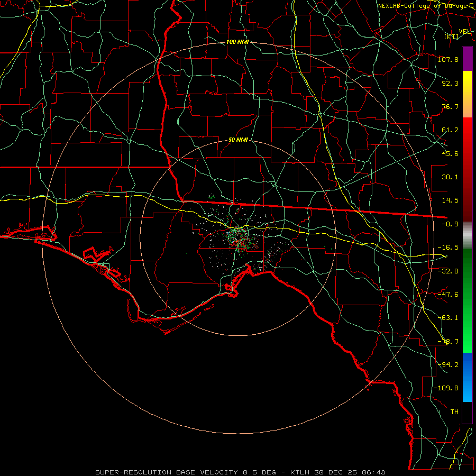The height and width of the screenshot is (476, 476).
Task: Select the -0.9 velocity scale value
Action: (450, 224)
